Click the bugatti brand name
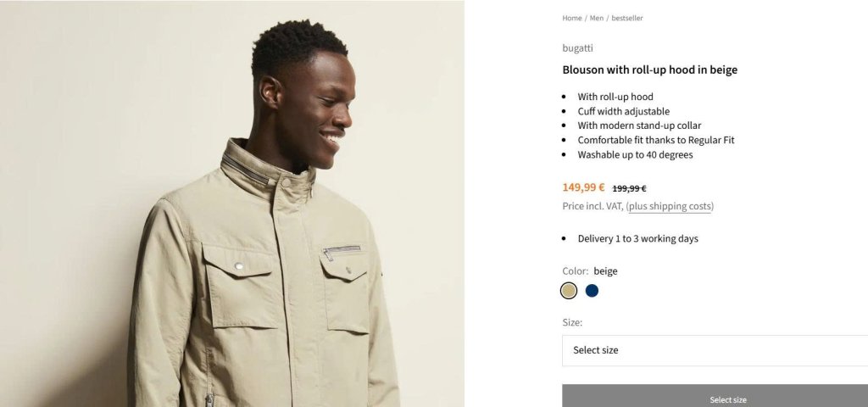868x407 pixels. [577, 48]
